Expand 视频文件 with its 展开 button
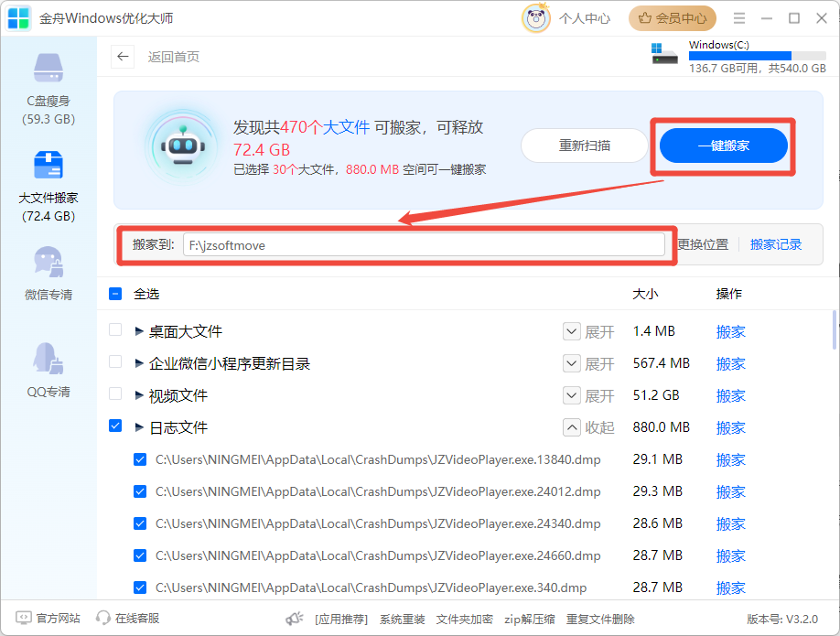The height and width of the screenshot is (636, 840). click(588, 396)
